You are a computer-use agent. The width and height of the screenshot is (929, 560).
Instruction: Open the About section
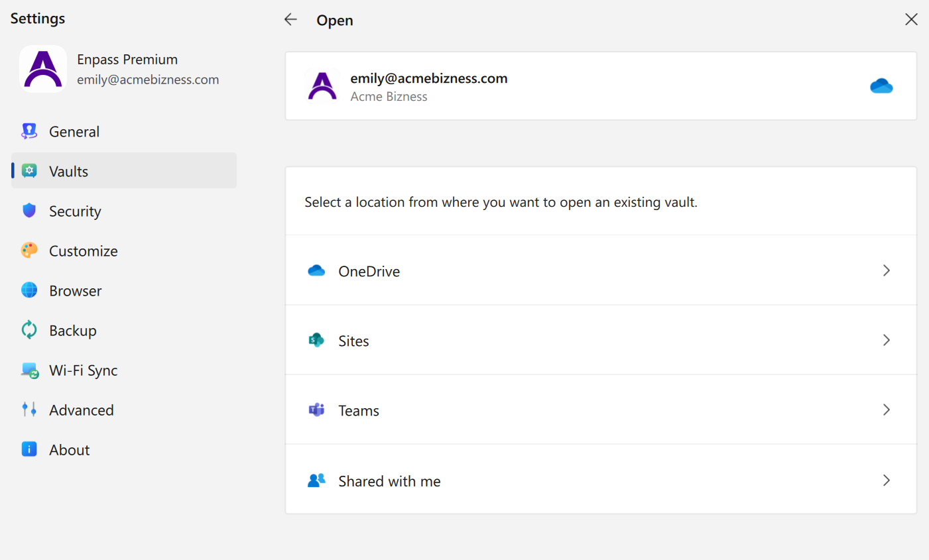pyautogui.click(x=124, y=449)
